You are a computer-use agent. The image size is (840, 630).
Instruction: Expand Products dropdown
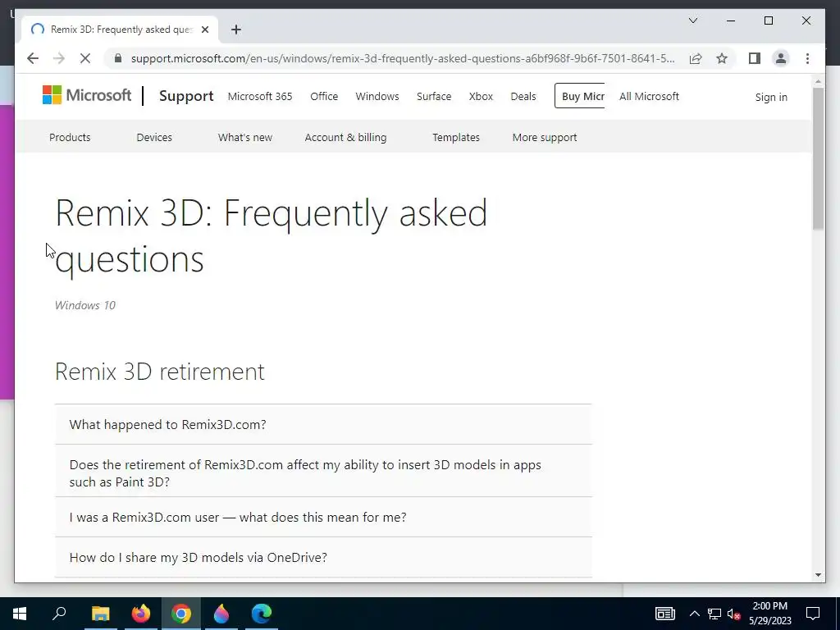pyautogui.click(x=70, y=137)
